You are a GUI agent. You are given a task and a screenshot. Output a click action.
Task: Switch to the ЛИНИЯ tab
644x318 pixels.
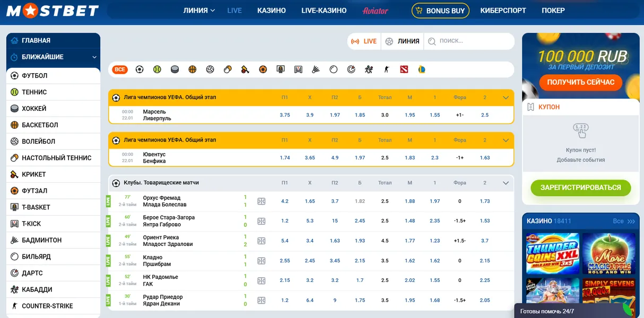pos(402,41)
